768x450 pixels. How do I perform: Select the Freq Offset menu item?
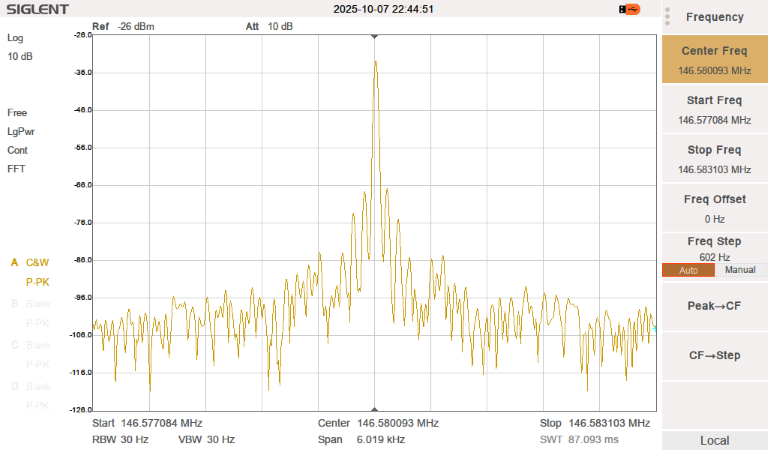tap(714, 208)
